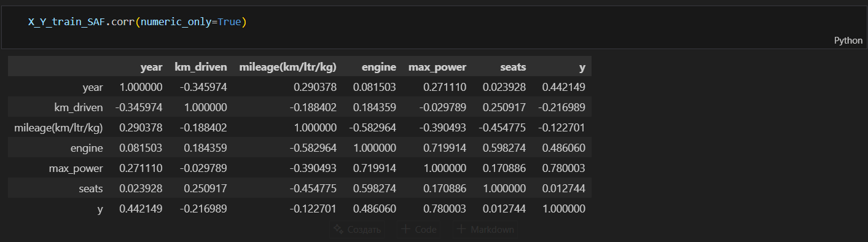Select the seats column header

[513, 67]
